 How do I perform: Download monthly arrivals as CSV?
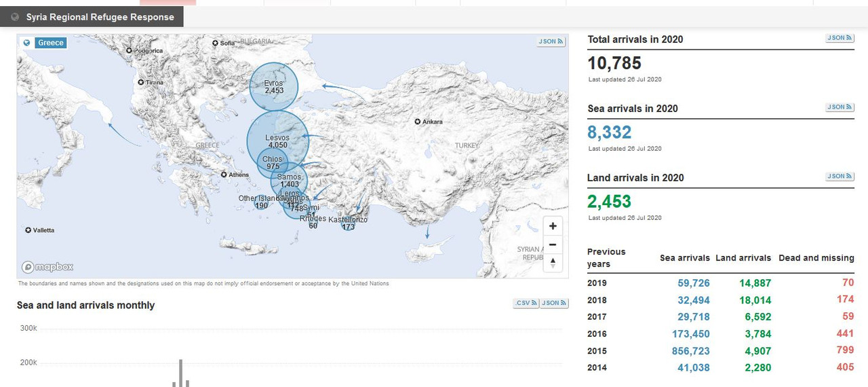pos(526,303)
